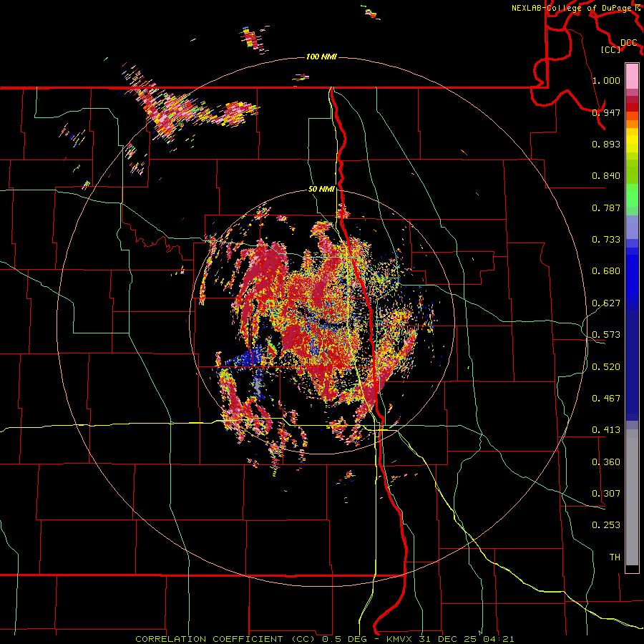
Task: Click the CORRELATION COEFFICIENT (CC) caption text
Action: coord(225,639)
